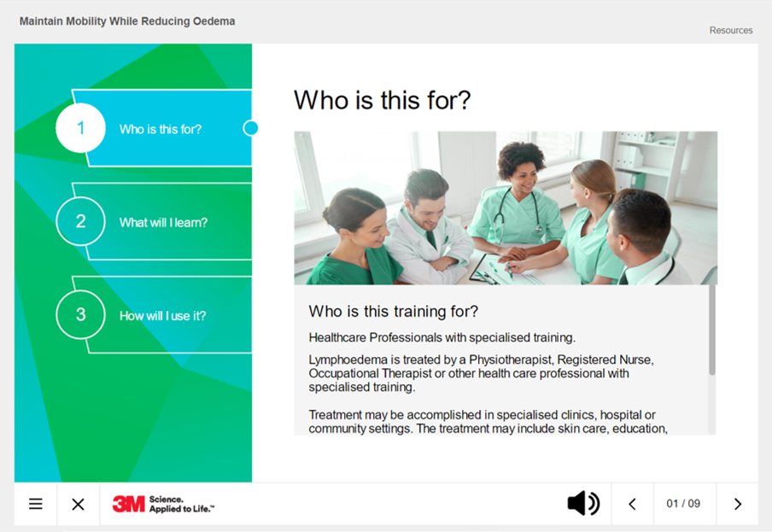772x532 pixels.
Task: Click 'Who is this training for?' subheading
Action: [394, 311]
